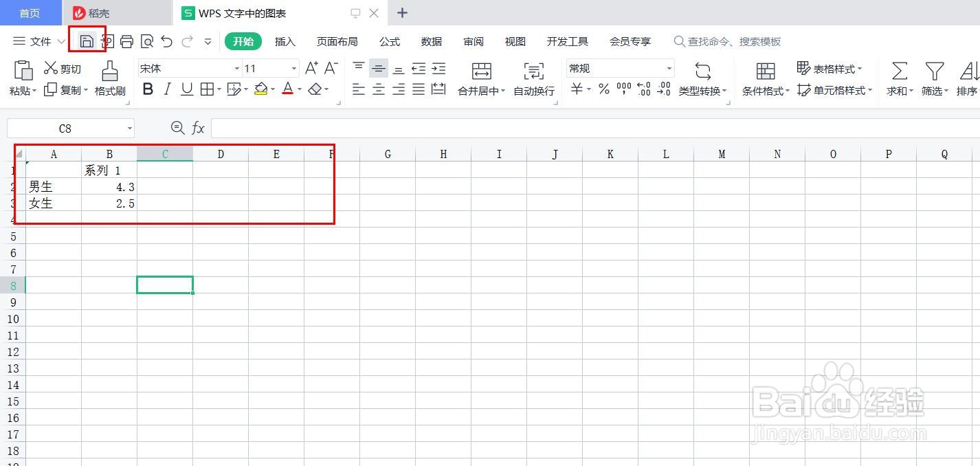Click the Name Box showing C8

click(x=71, y=129)
